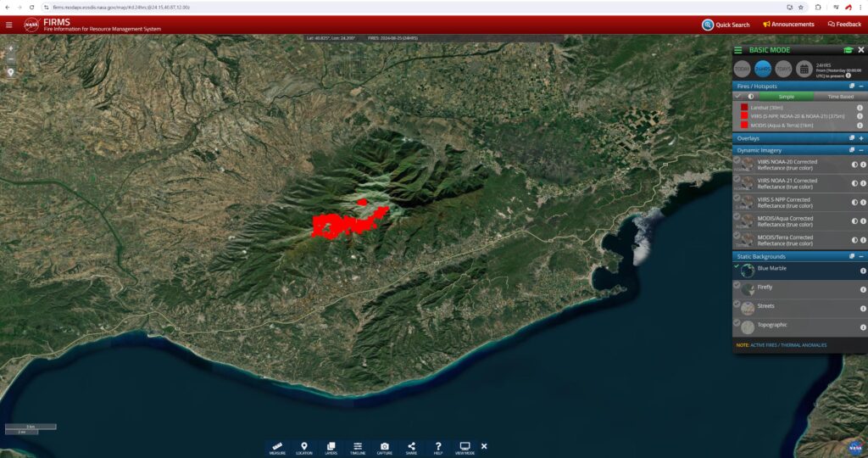Select the 7DAYS time range
Viewport: 868px width, 458px height.
(x=784, y=70)
